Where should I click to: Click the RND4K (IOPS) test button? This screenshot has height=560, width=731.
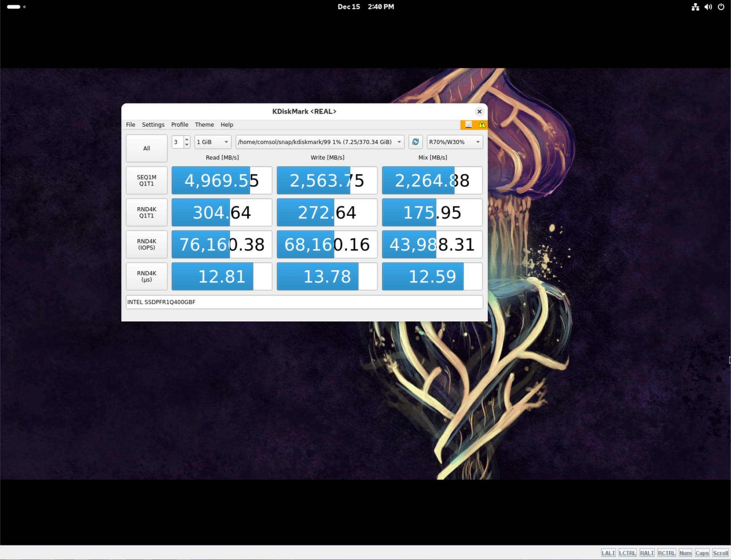click(147, 244)
